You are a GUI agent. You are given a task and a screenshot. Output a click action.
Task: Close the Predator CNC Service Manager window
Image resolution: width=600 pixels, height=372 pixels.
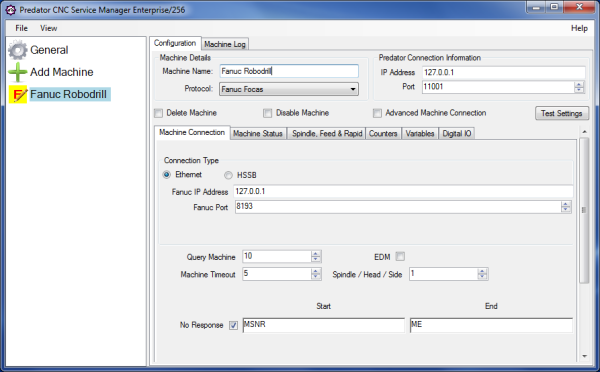[579, 8]
